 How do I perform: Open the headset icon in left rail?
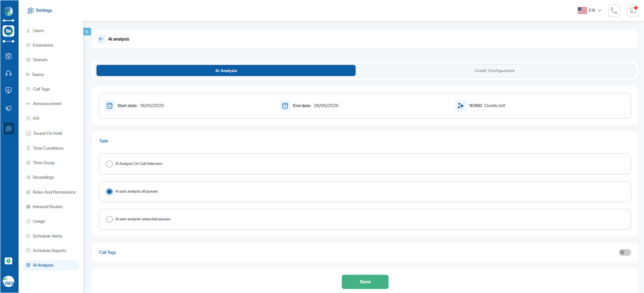tap(8, 73)
